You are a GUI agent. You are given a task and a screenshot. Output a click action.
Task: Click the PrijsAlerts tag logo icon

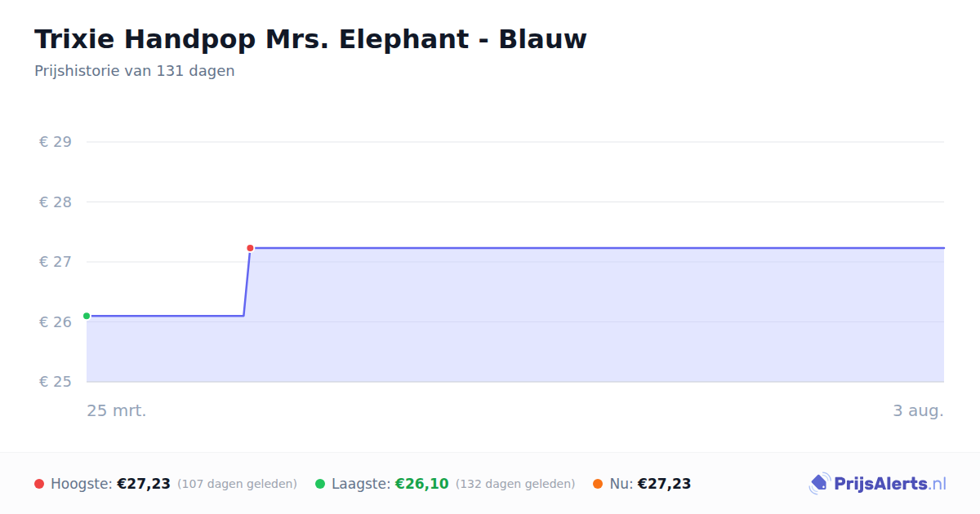[x=819, y=484]
